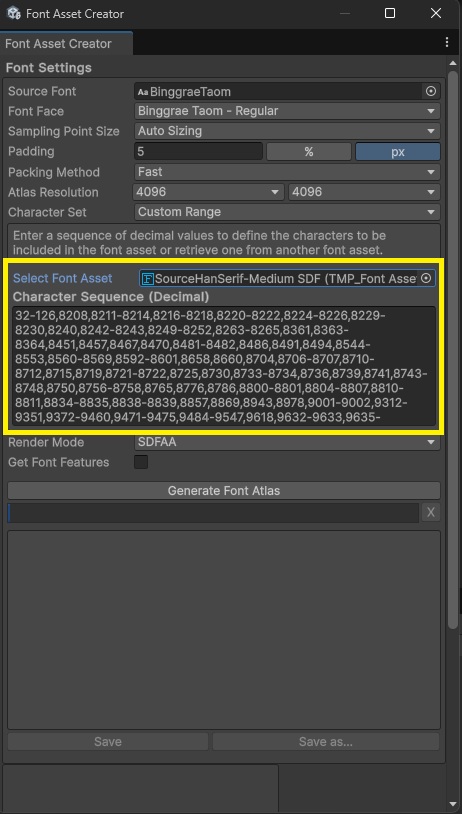Click the font asset icon before SourceHanSerif-Medium
Viewport: 462px width, 814px height.
pyautogui.click(x=147, y=279)
